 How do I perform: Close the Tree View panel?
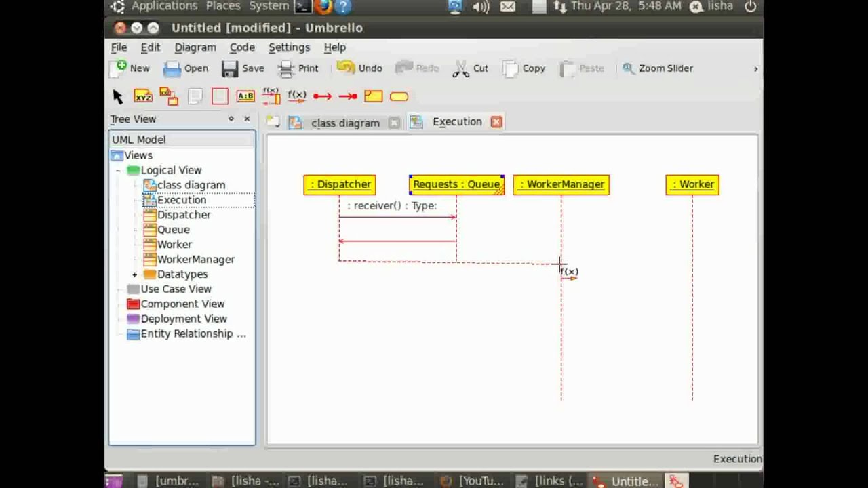tap(247, 119)
